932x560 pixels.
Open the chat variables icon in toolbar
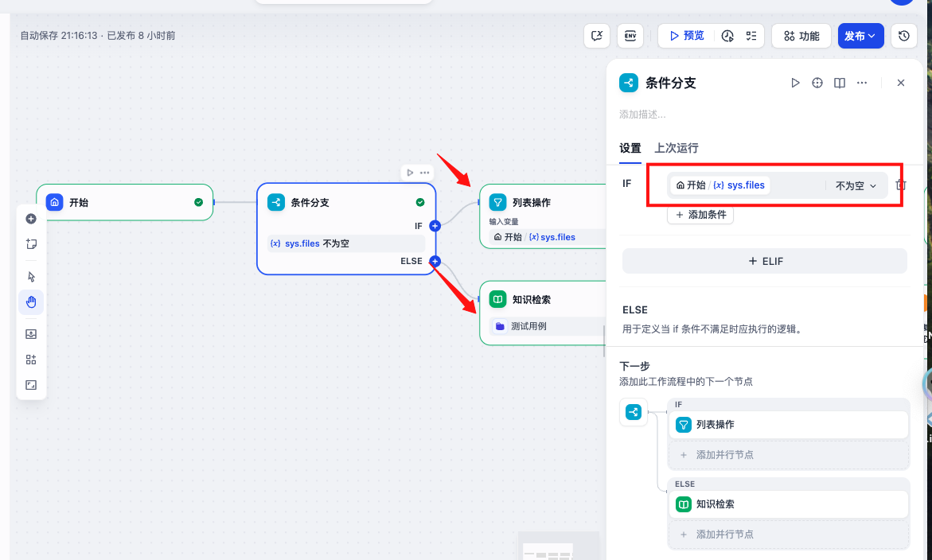[x=598, y=36]
